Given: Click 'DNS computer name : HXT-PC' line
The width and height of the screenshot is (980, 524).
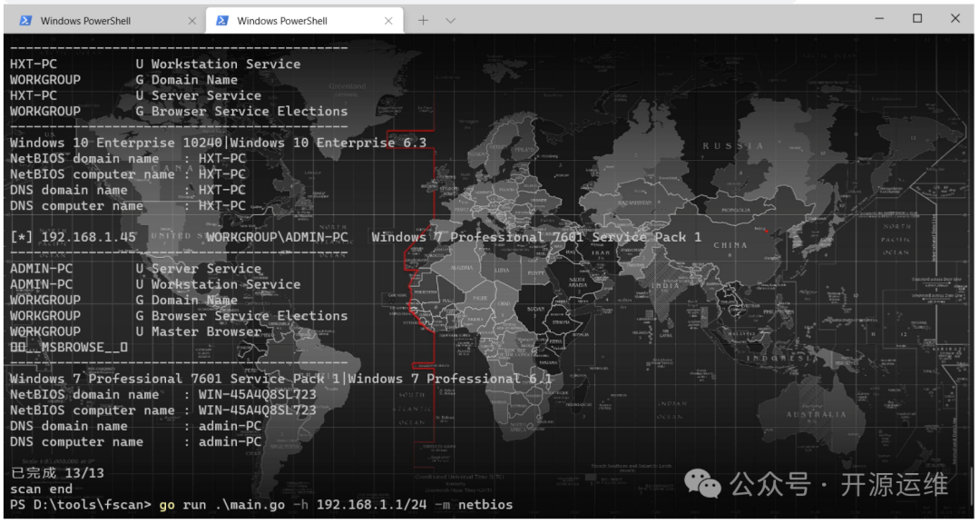Looking at the screenshot, I should click(x=128, y=206).
